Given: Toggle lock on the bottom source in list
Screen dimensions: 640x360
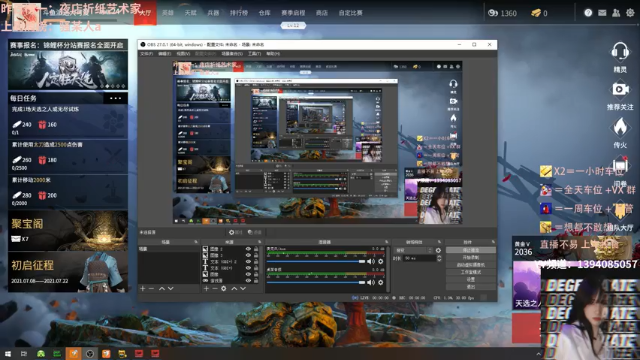Looking at the screenshot, I should click(256, 281).
